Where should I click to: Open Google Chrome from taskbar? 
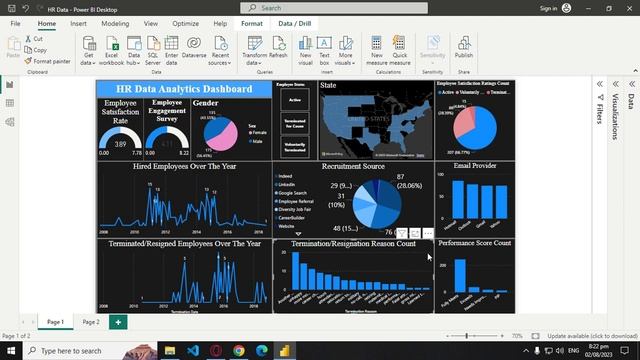coord(239,351)
